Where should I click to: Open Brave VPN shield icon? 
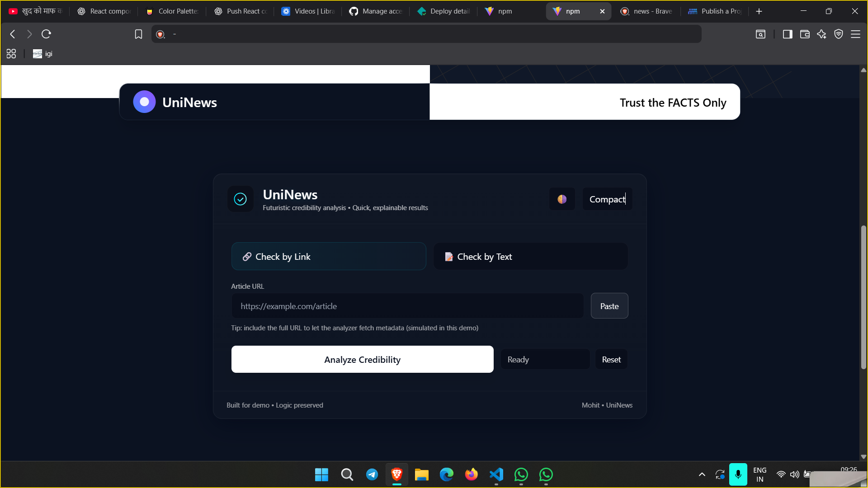pos(839,34)
